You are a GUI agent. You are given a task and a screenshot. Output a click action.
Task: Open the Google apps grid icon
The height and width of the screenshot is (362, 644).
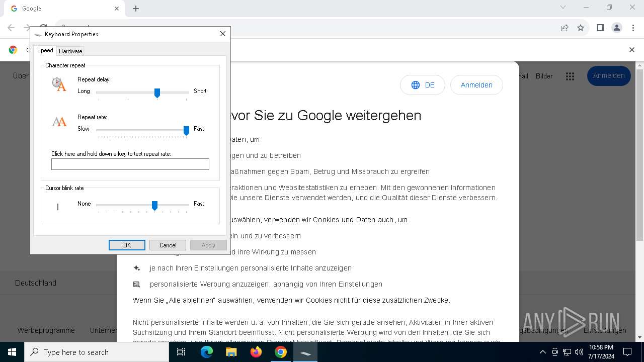click(570, 76)
